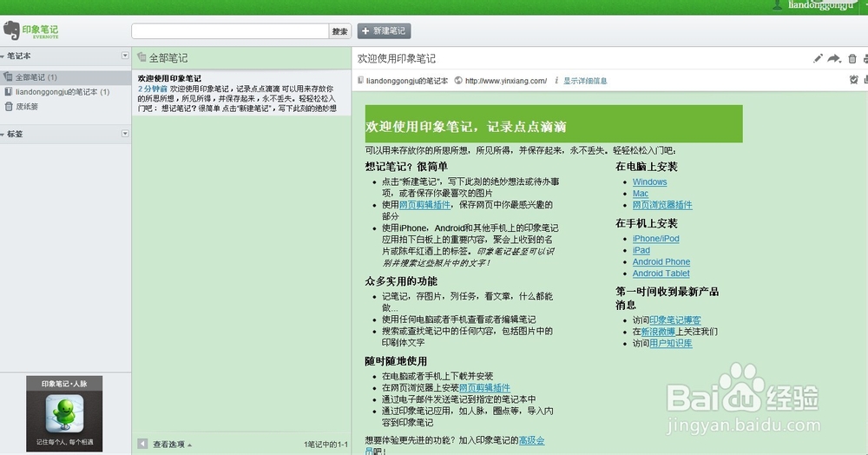Viewport: 868px width, 455px height.
Task: Click the 全部笔记 header stack icon
Action: pyautogui.click(x=141, y=57)
